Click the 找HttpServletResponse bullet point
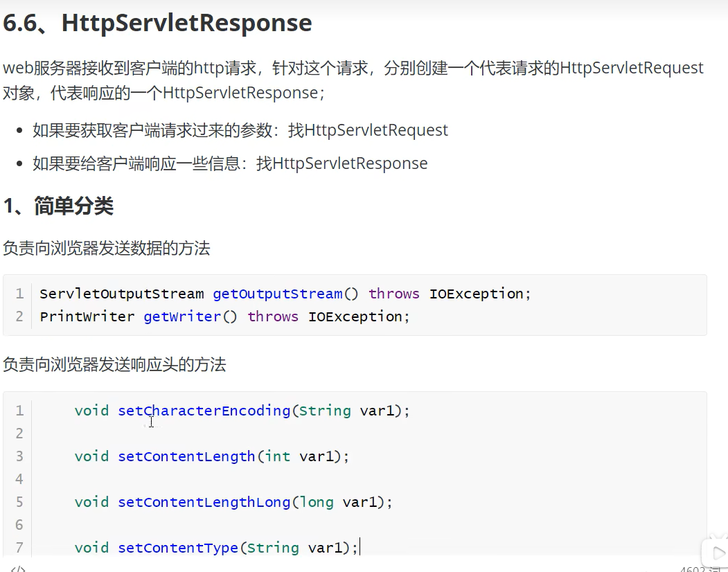The image size is (728, 572). 230,163
